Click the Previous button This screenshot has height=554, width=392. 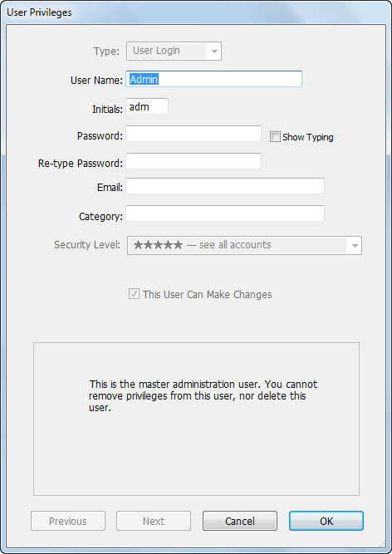[x=68, y=521]
